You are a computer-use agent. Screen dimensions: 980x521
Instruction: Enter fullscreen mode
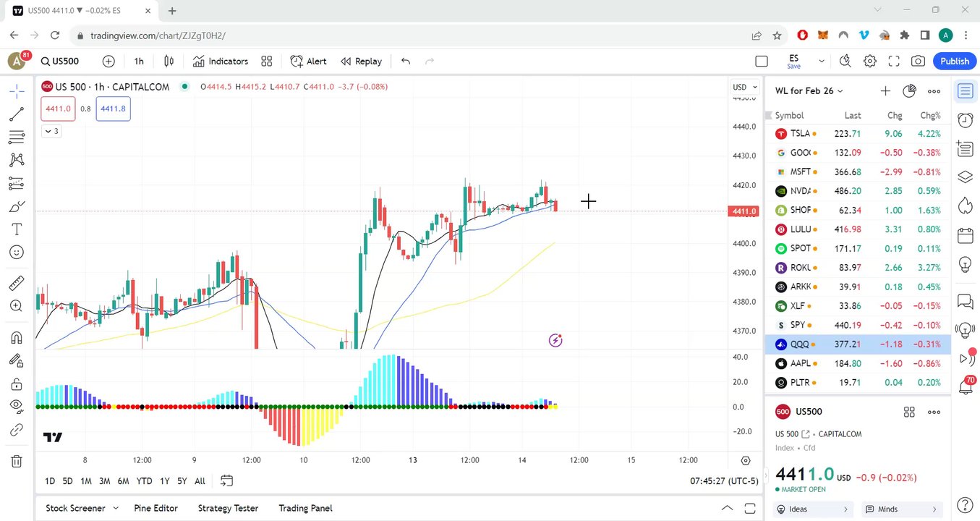tap(894, 62)
